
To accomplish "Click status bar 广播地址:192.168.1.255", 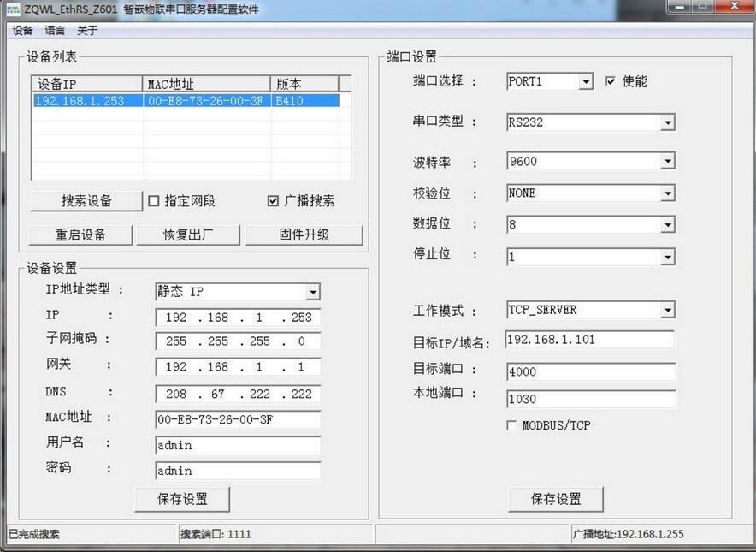I will click(x=629, y=534).
